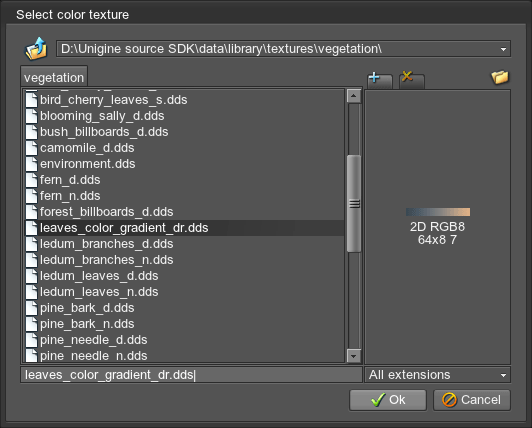Viewport: 532px width, 428px height.
Task: Click the Cancel button
Action: [472, 400]
